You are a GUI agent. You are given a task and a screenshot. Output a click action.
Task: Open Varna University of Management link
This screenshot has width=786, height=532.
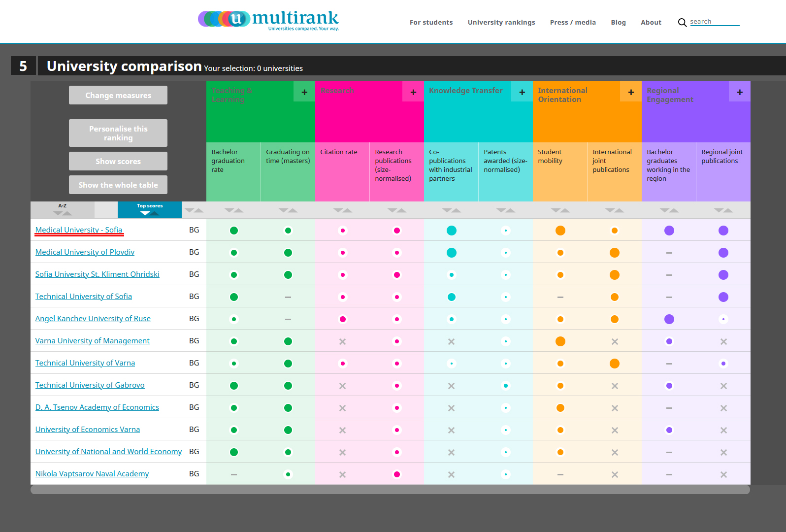pyautogui.click(x=93, y=341)
